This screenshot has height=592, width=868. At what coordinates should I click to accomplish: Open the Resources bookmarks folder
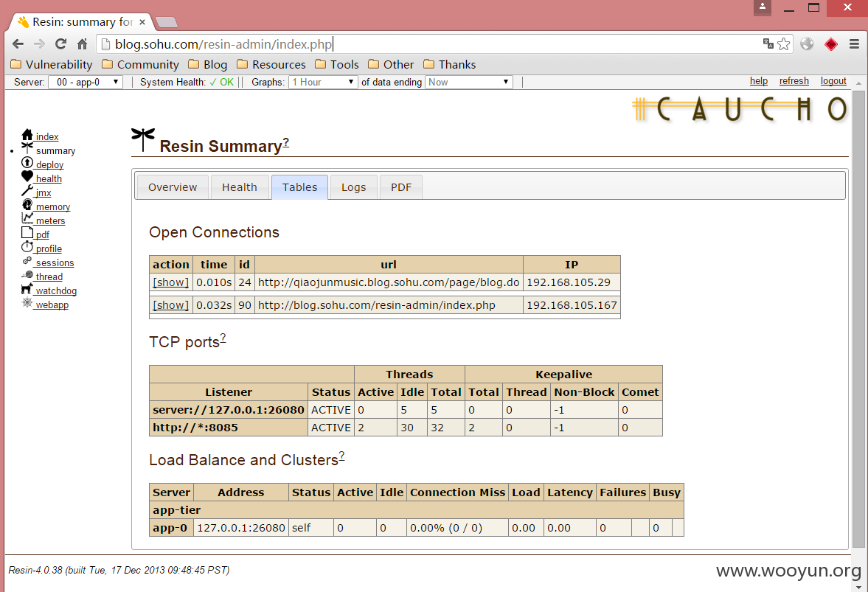[271, 64]
